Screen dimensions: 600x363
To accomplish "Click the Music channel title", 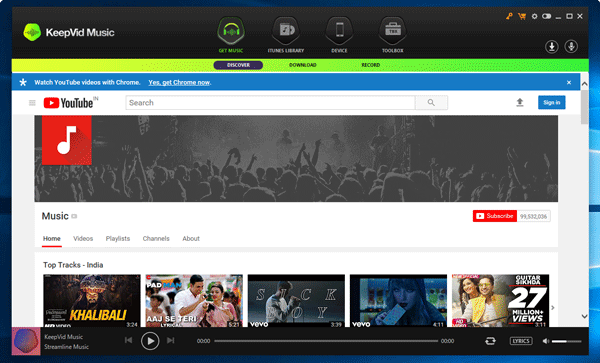I will (55, 216).
